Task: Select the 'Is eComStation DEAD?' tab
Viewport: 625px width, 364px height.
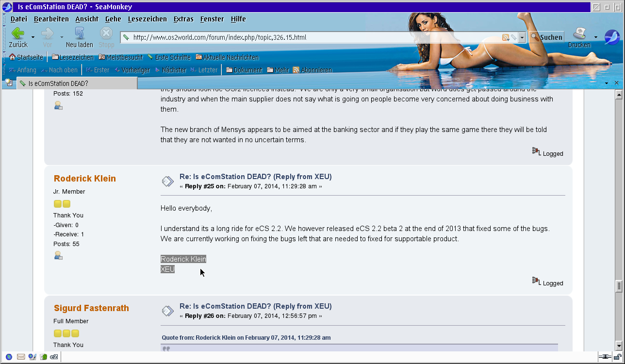Action: [x=77, y=83]
